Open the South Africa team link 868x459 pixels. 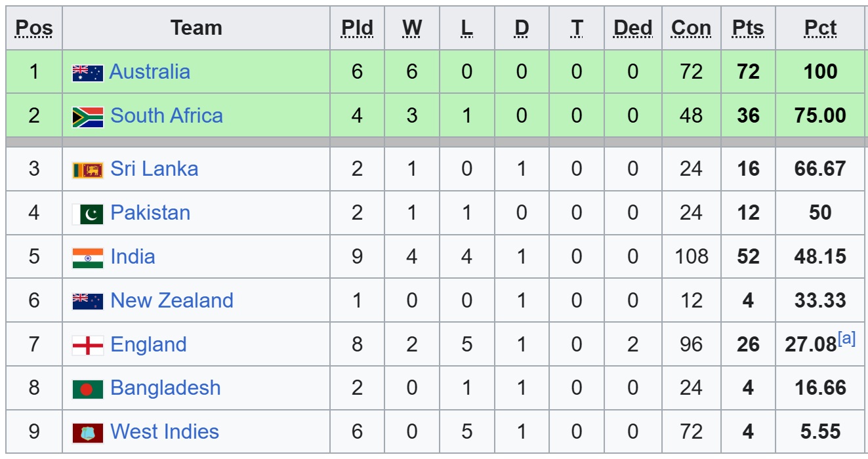[x=167, y=115]
